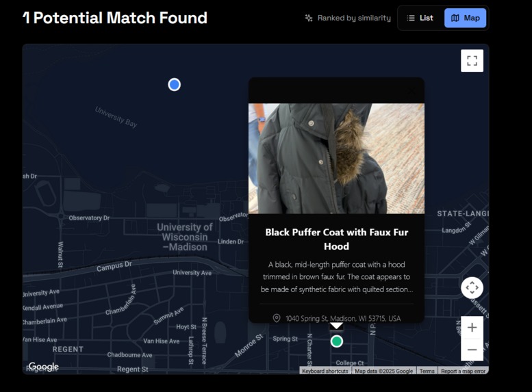
Task: Open the Black Puffer Coat with Faux Fur Hood title
Action: tap(336, 239)
